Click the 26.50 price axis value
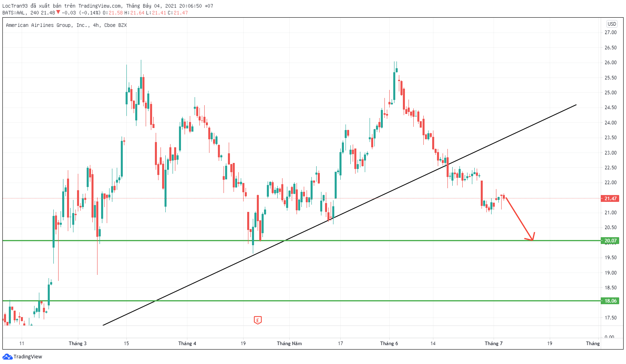Screen dimensions: 626x364 [610, 48]
